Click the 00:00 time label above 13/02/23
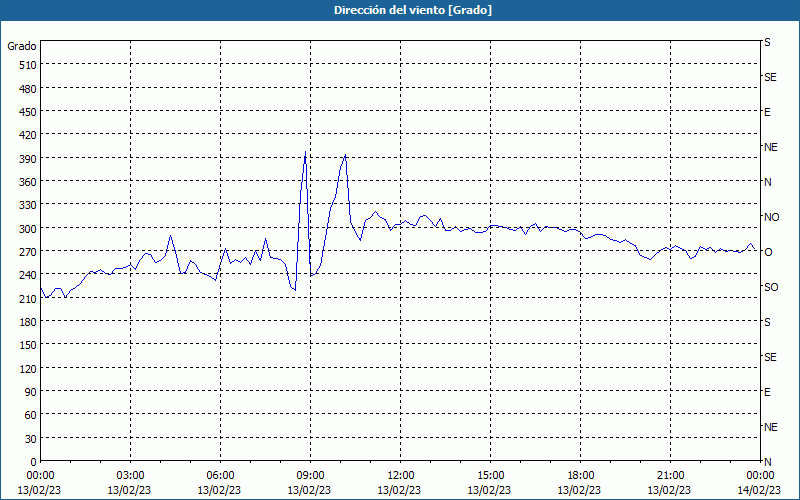 click(39, 476)
